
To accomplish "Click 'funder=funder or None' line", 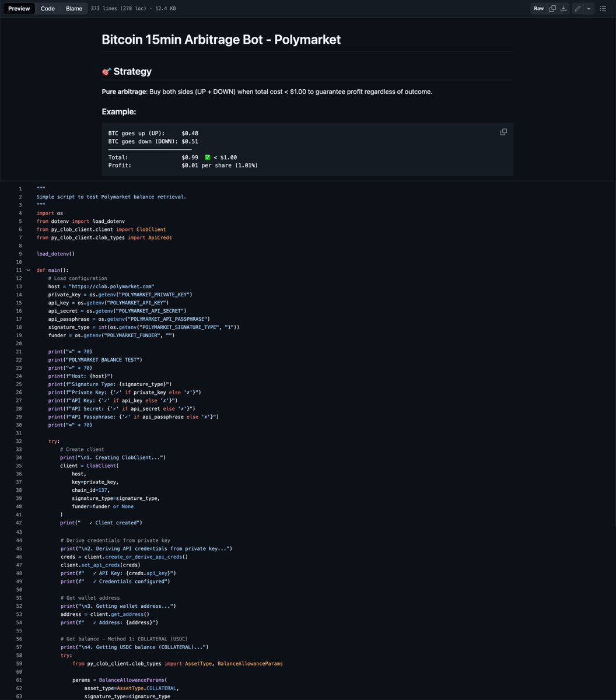I will 103,506.
